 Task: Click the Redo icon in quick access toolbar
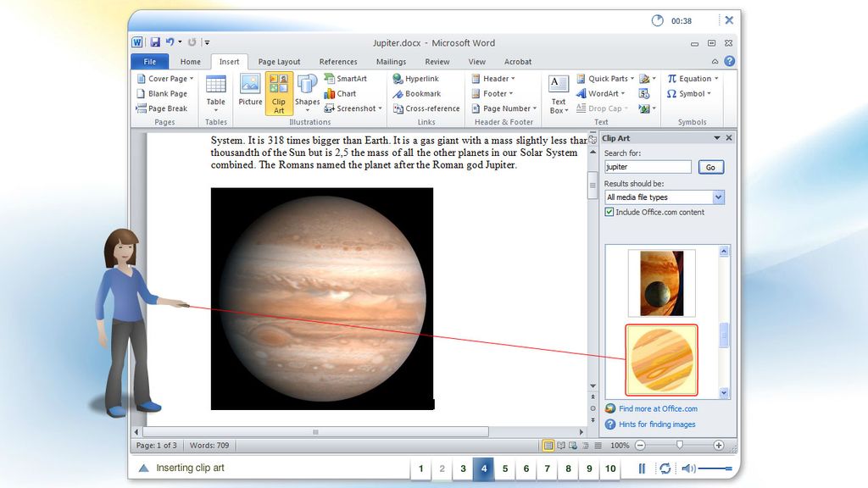click(192, 42)
